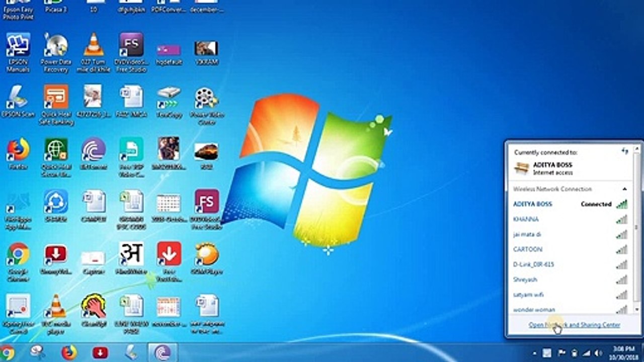Click the scroll-down arrow in network list

click(x=637, y=309)
